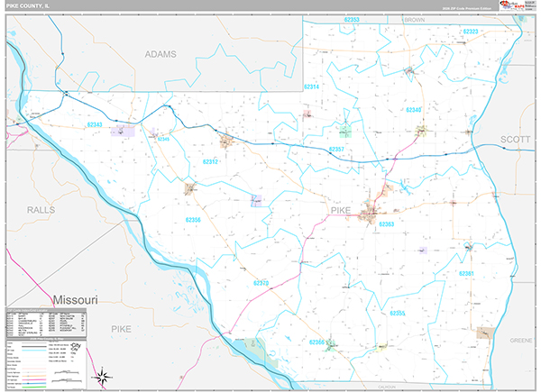Click the RALLS county label
541x392 pixels.
pyautogui.click(x=41, y=209)
